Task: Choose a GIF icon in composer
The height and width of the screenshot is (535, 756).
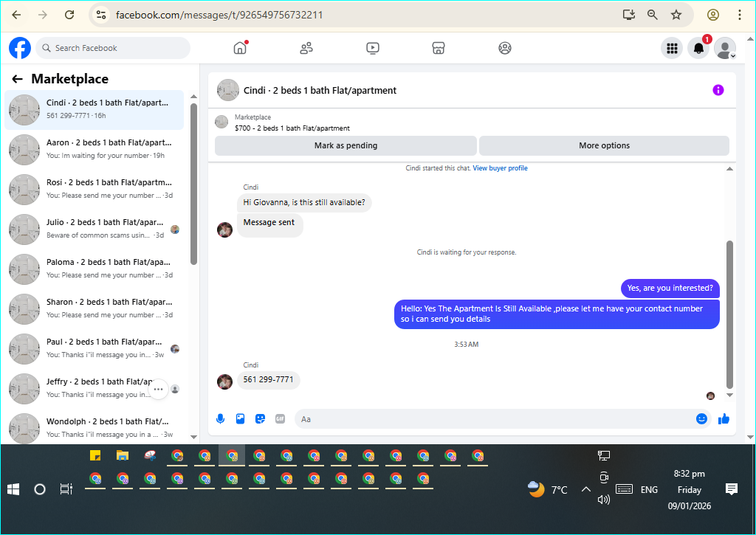Action: pyautogui.click(x=280, y=419)
